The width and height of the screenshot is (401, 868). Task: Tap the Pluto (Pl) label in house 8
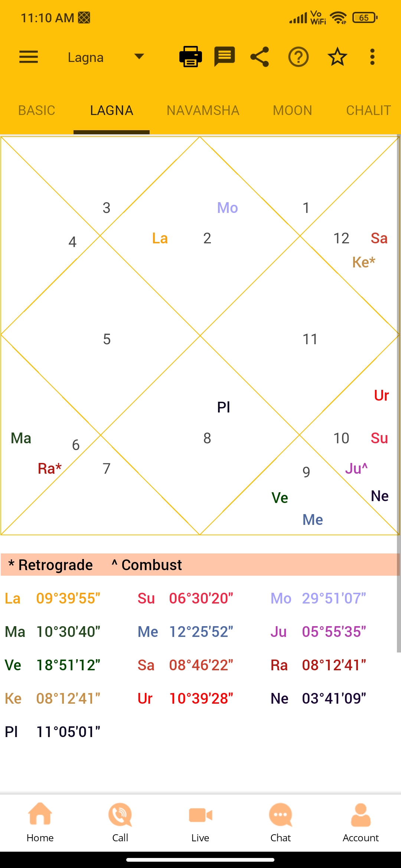[224, 407]
